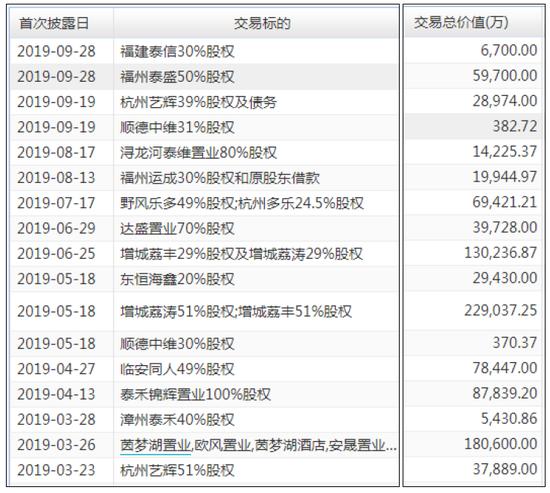The width and height of the screenshot is (550, 493).
Task: Click date 2019-09-19 beside 顺德中维31%
Action: pyautogui.click(x=56, y=127)
